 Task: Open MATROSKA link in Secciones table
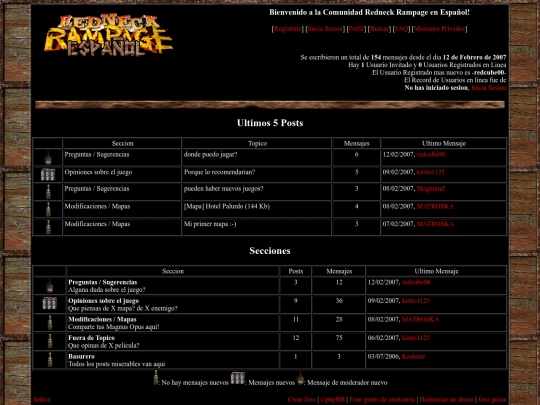pos(420,320)
